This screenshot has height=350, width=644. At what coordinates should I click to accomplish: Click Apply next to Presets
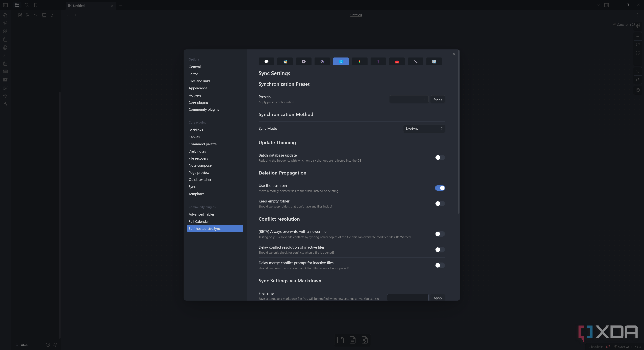[437, 99]
